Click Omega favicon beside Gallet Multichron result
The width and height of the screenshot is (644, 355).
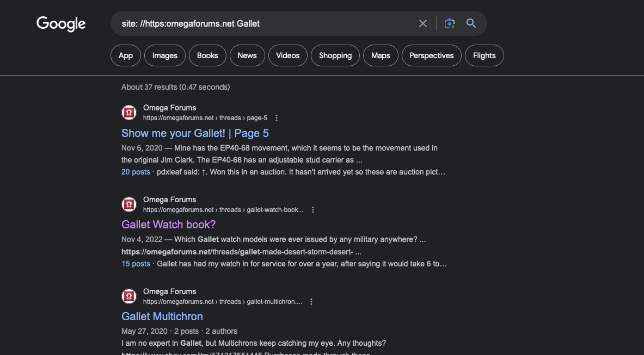tap(129, 296)
